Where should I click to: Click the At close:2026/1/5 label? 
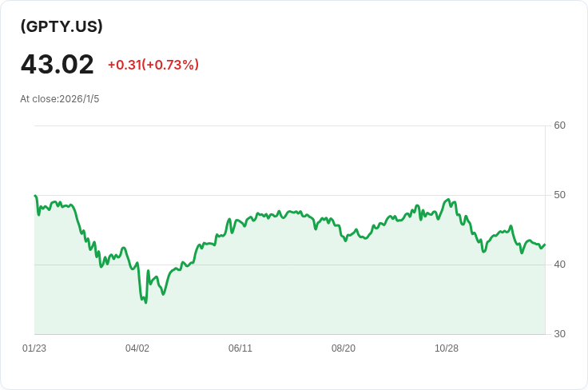tap(60, 99)
